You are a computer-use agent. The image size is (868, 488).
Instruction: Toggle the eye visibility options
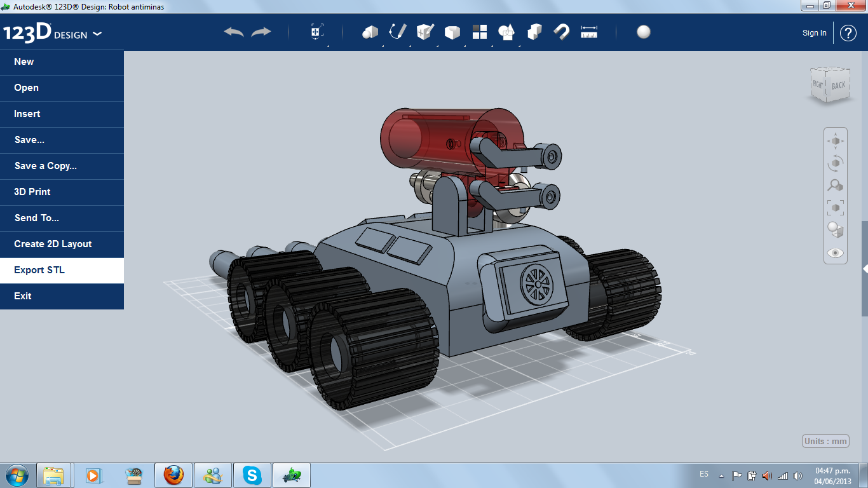click(x=836, y=253)
